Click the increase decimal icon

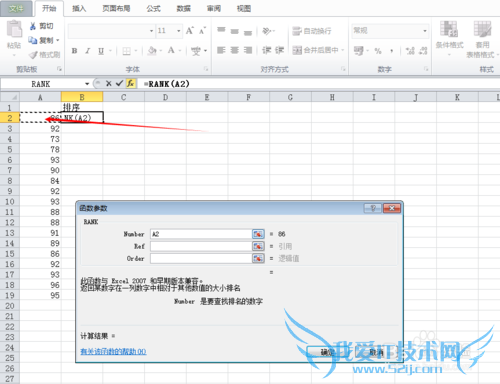[x=410, y=51]
